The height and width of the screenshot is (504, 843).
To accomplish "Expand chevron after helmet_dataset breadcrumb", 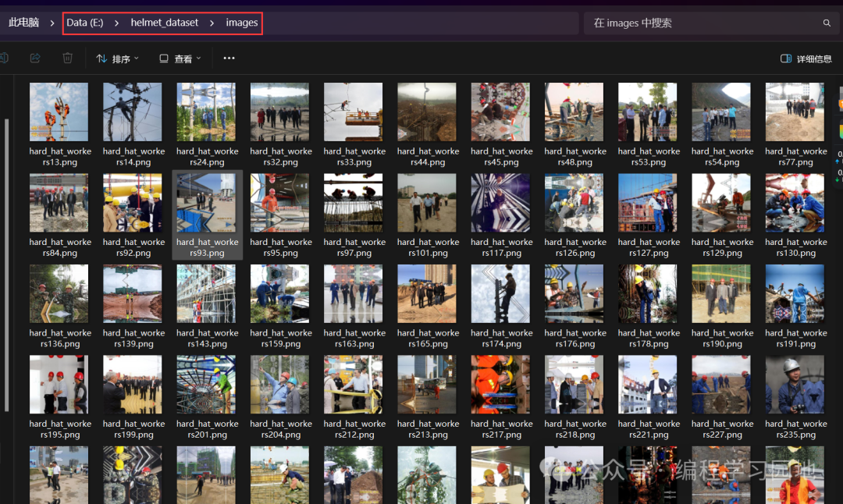I will click(212, 23).
